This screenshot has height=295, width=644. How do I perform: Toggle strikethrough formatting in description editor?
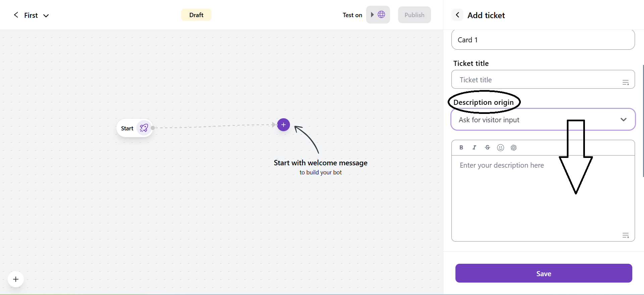(x=487, y=147)
